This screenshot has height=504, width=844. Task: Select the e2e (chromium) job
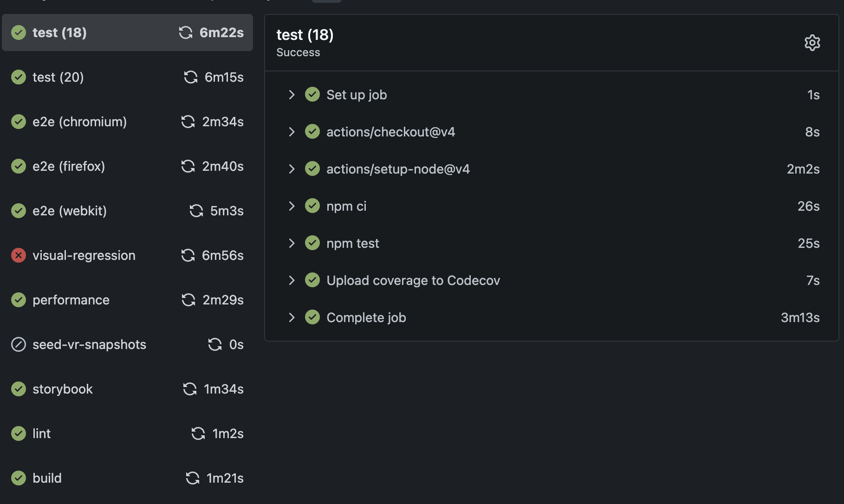point(127,122)
